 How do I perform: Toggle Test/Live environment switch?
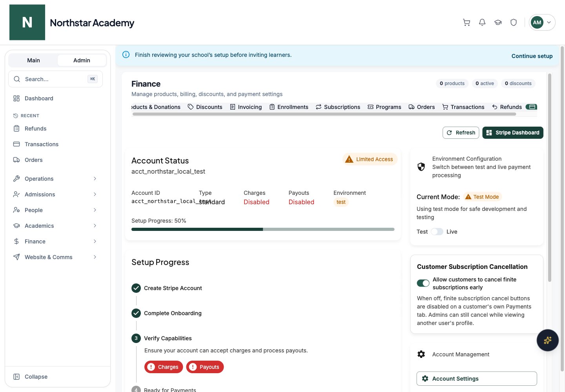click(x=437, y=232)
